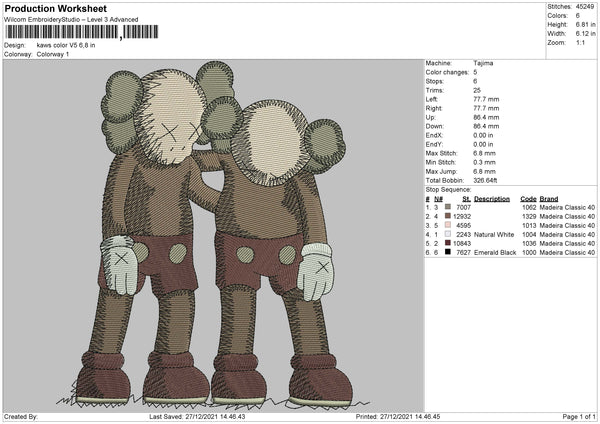The height and width of the screenshot is (424, 600).
Task: Click Madeira Classic 40 brand in code 1062 row
Action: coord(567,207)
